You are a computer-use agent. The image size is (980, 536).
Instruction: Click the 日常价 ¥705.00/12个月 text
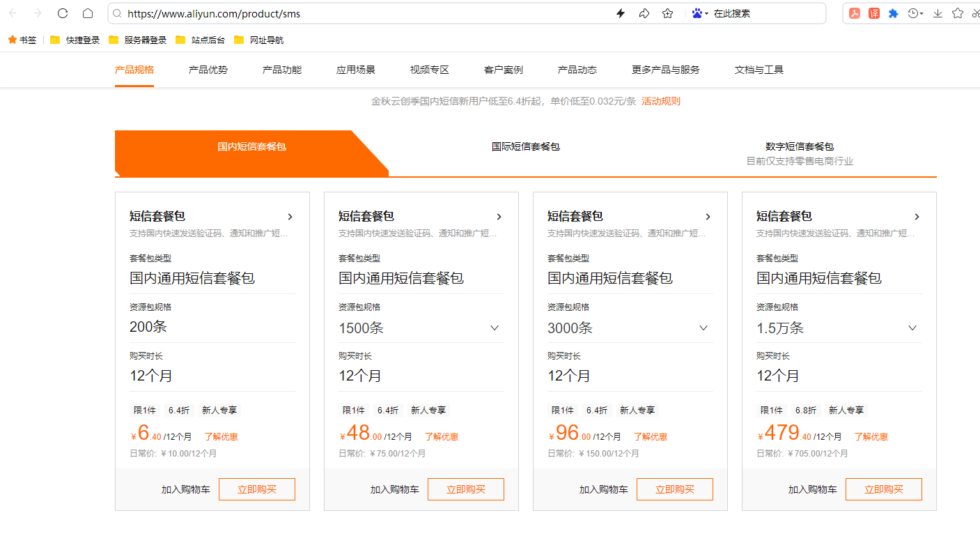tap(802, 453)
